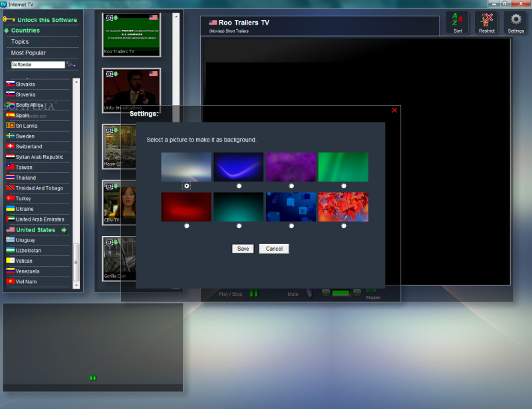Image resolution: width=532 pixels, height=409 pixels.
Task: Click record icon on CBN-TV thumbnail
Action: (x=110, y=186)
